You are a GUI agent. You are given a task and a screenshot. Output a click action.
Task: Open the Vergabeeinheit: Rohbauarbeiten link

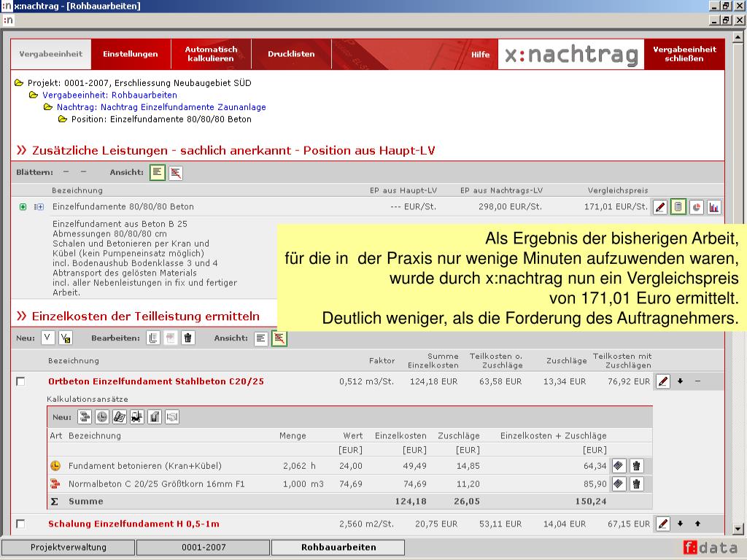(109, 96)
